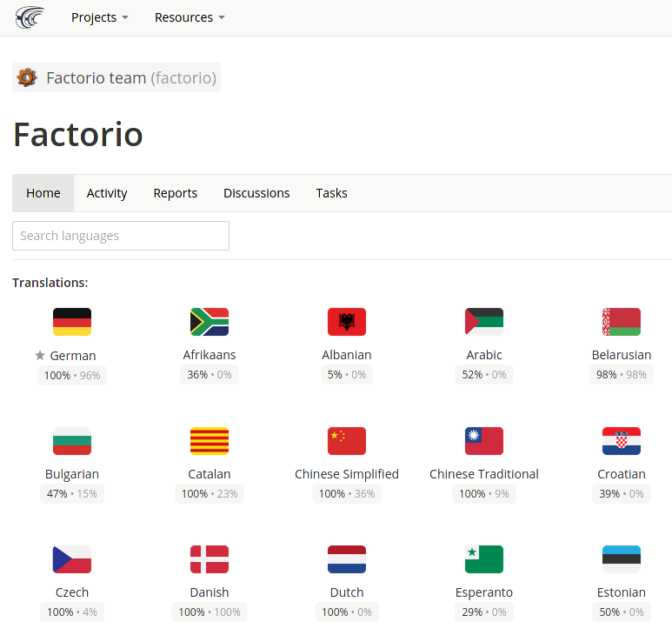672x642 pixels.
Task: Click Arabic progress badge 52% • 0%
Action: point(484,374)
